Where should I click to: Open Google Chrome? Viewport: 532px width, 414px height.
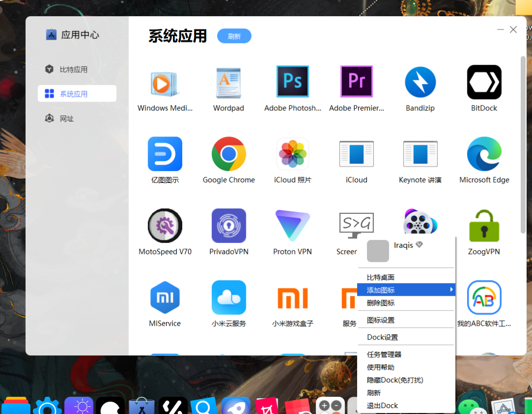[229, 153]
